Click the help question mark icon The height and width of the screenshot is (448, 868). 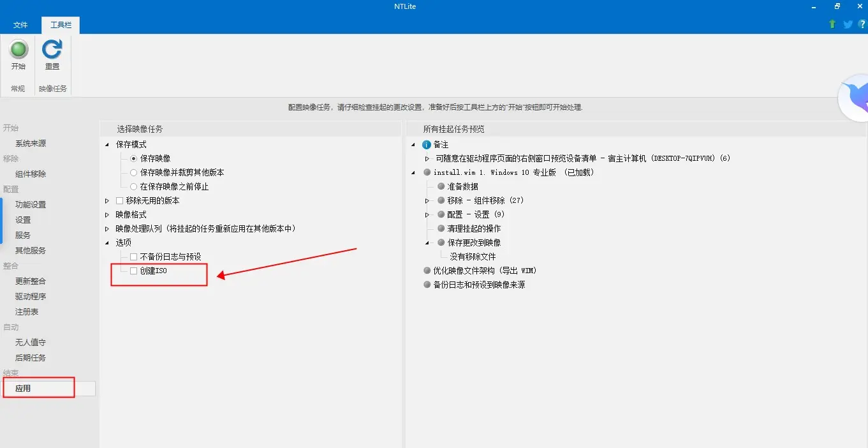click(x=862, y=24)
